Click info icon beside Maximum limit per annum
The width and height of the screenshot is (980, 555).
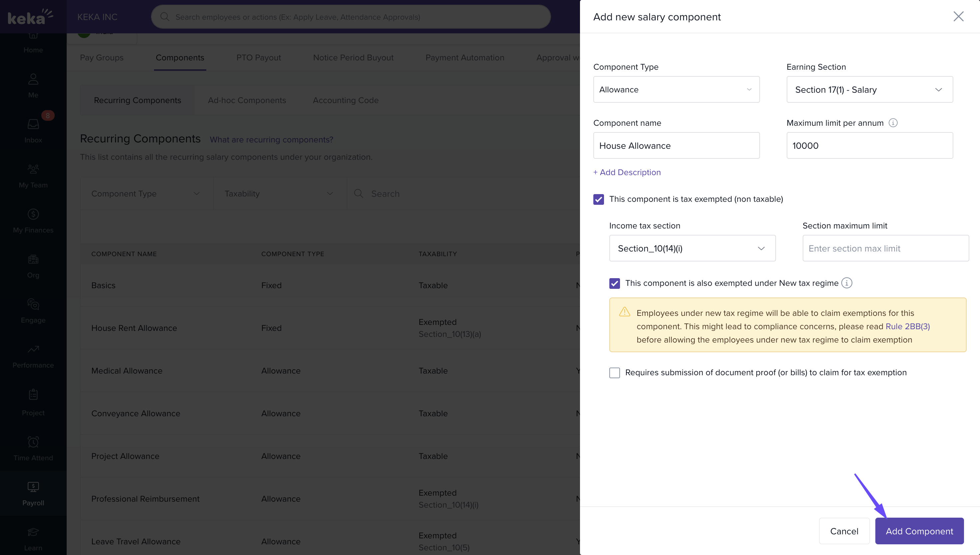893,123
